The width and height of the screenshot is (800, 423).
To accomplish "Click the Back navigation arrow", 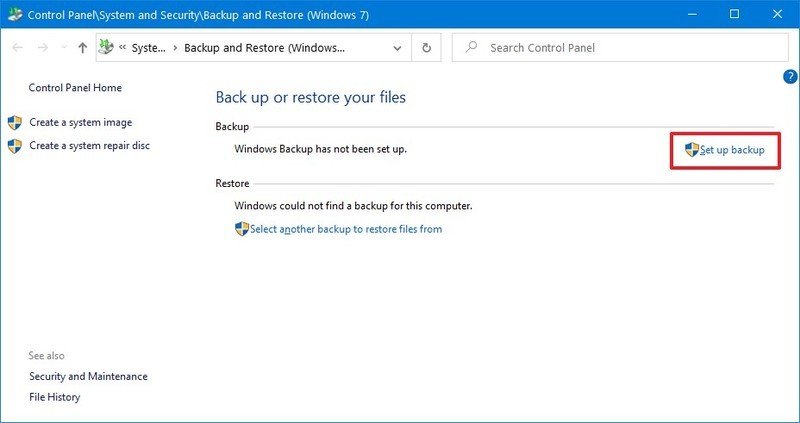I will [16, 48].
